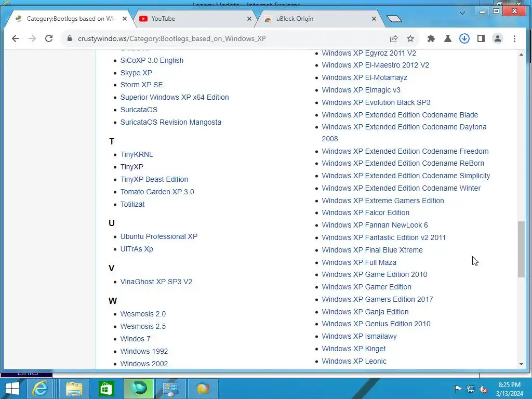Open Windows XP Fannan NewLook 6
532x399 pixels.
(x=375, y=225)
